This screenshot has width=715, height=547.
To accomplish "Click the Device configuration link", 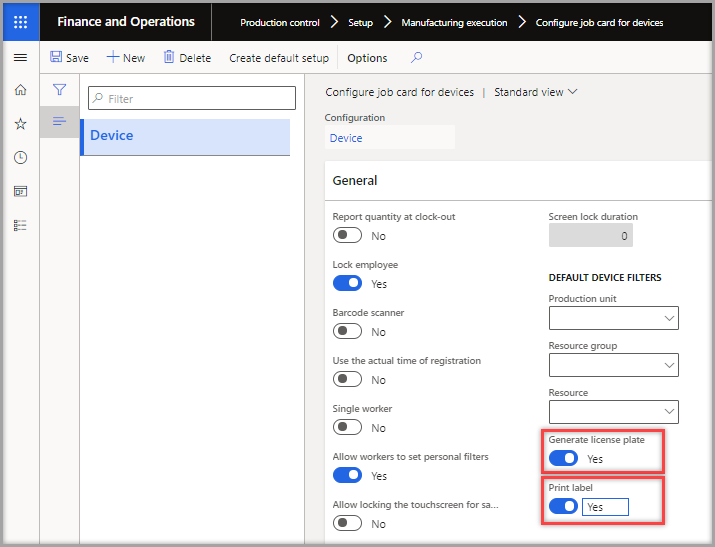I will [346, 138].
